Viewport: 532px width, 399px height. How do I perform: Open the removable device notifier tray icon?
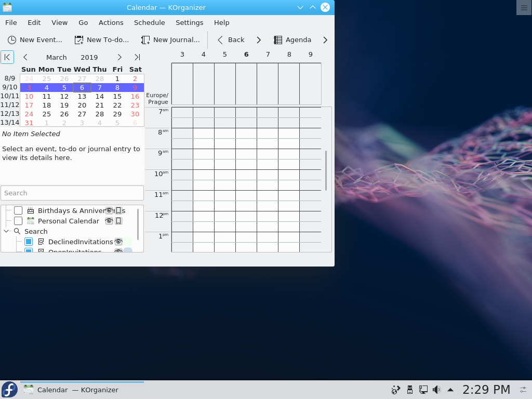coord(409,390)
